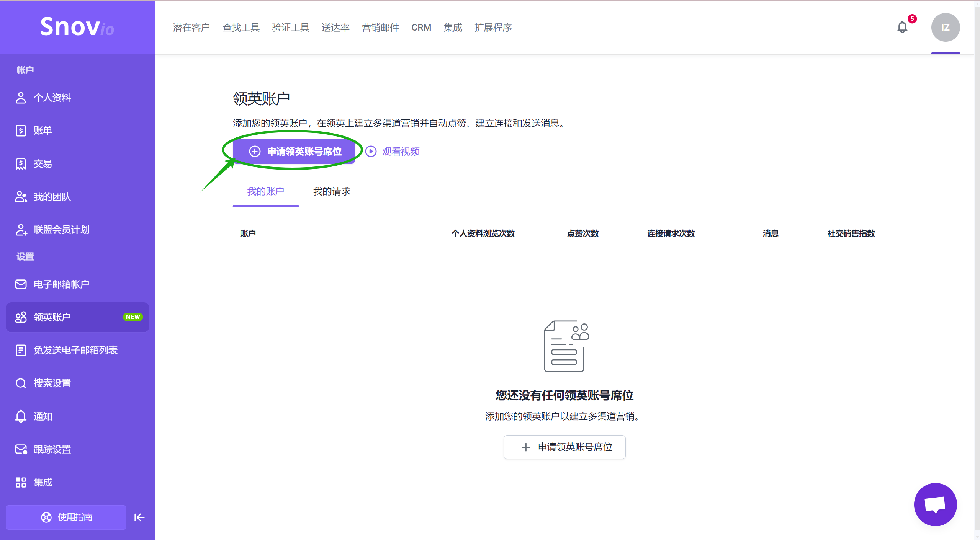Click 社交销售指数 column header
Image resolution: width=980 pixels, height=540 pixels.
[x=851, y=233]
